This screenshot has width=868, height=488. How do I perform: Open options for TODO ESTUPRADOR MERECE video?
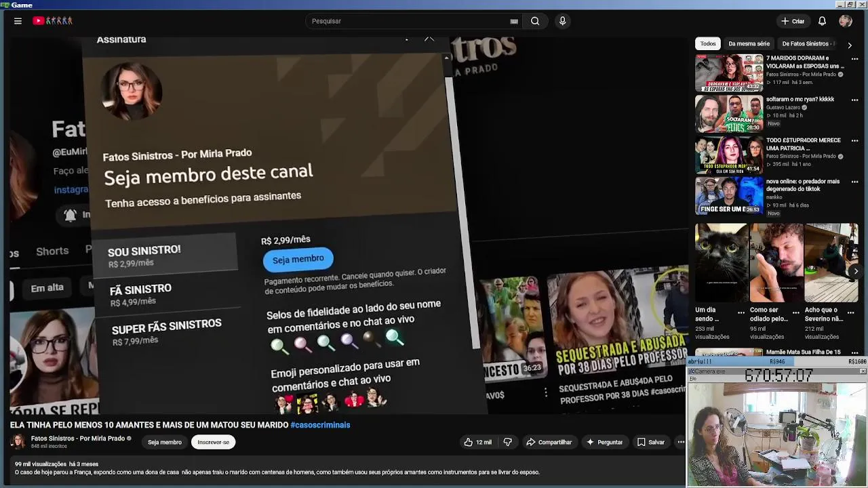pos(854,141)
